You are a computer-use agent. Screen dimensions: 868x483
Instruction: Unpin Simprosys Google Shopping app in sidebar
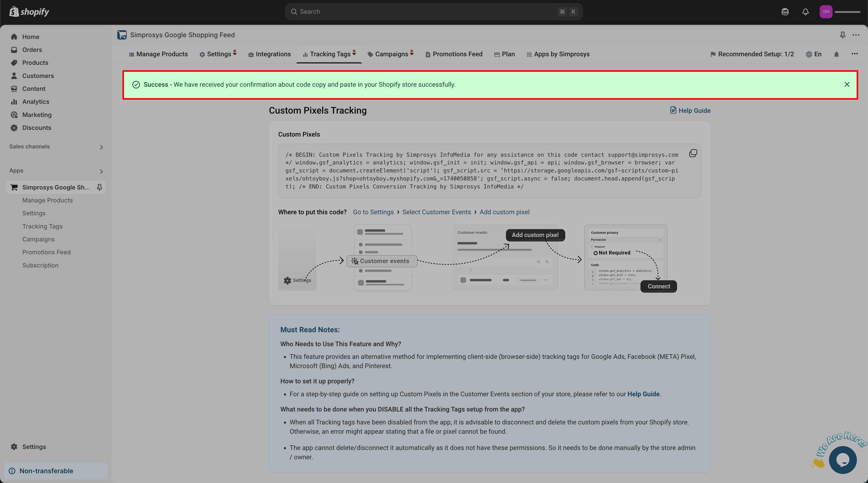coord(99,187)
